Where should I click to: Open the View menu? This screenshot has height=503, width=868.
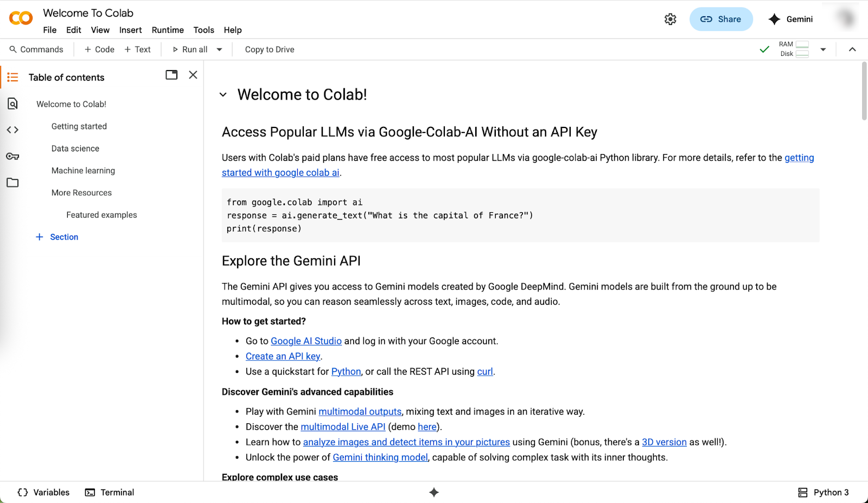tap(100, 30)
